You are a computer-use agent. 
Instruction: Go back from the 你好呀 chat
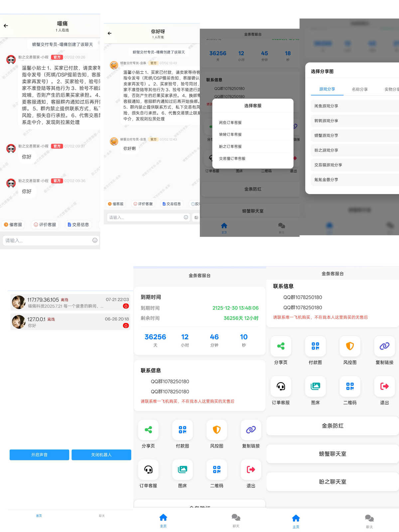[109, 33]
